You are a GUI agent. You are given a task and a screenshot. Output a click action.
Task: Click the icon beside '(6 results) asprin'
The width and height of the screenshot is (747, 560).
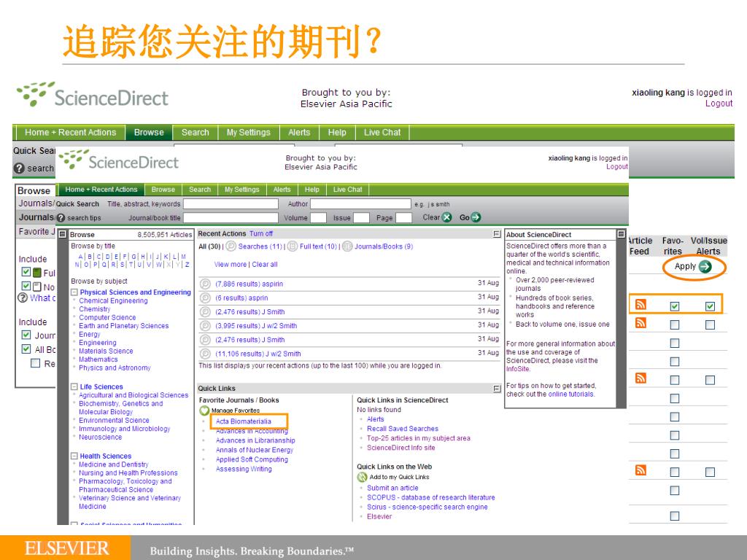(x=205, y=297)
